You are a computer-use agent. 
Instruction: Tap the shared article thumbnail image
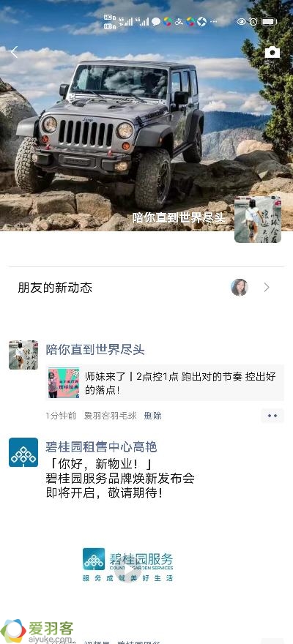click(x=64, y=383)
